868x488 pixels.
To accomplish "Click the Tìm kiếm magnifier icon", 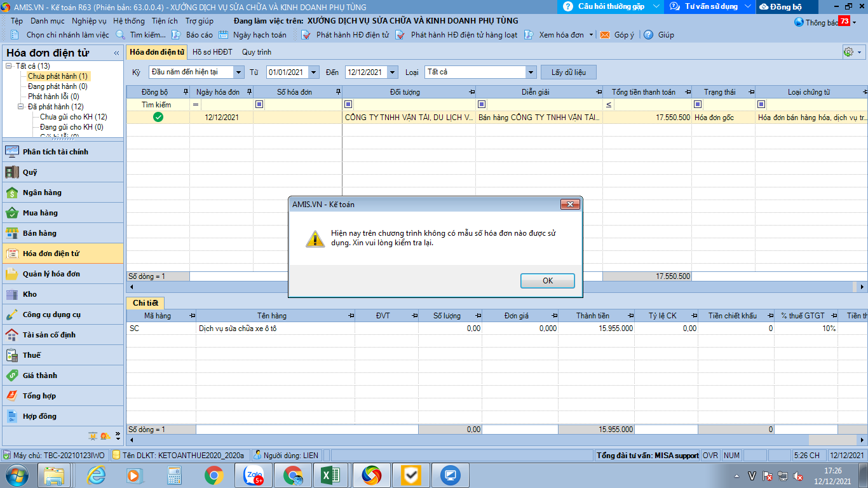I will coord(121,35).
